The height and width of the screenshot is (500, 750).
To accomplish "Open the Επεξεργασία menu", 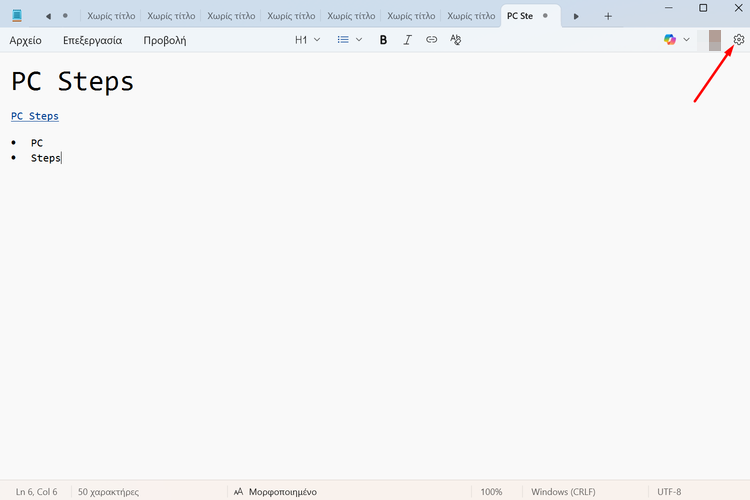I will 92,40.
